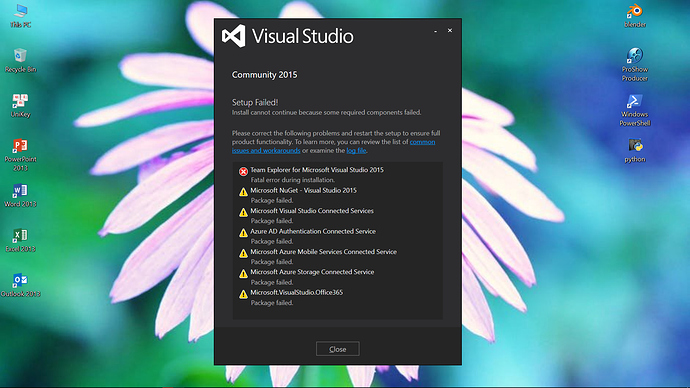Select the UniKey desktop shortcut

coord(20,106)
